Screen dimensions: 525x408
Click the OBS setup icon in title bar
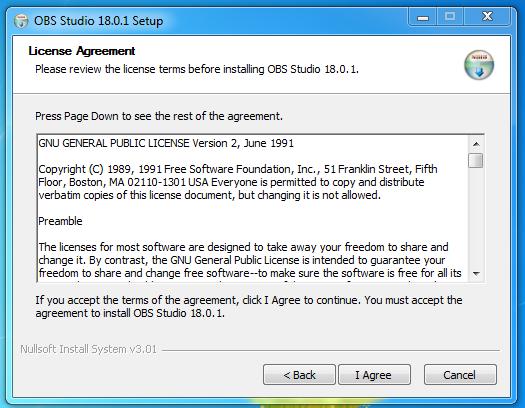(21, 21)
